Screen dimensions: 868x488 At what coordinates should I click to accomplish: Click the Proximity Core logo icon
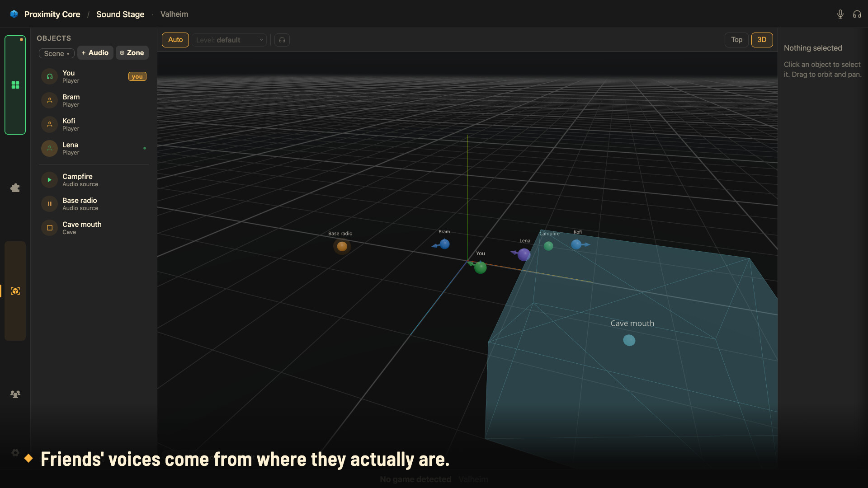click(14, 14)
